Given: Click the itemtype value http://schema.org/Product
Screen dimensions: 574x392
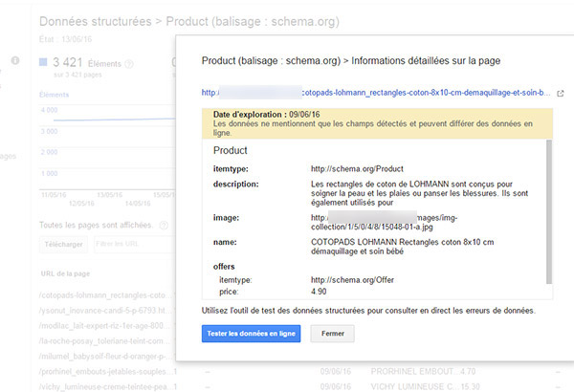Looking at the screenshot, I should coord(357,168).
